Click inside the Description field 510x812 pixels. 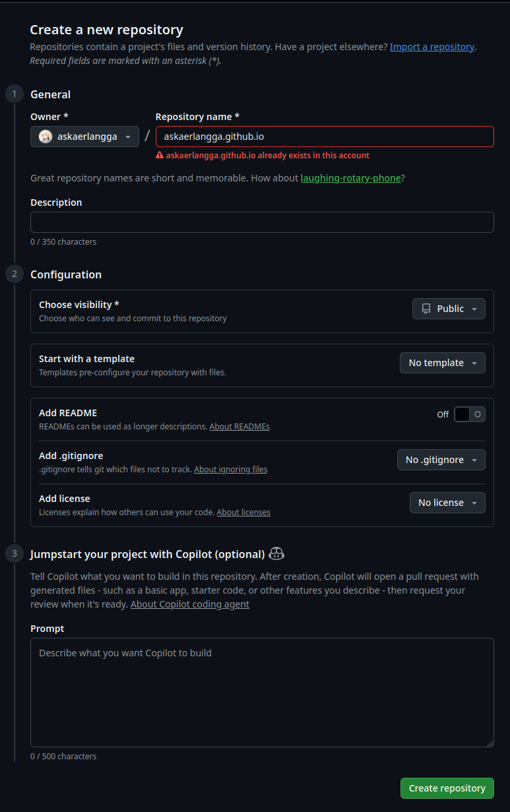pyautogui.click(x=261, y=222)
